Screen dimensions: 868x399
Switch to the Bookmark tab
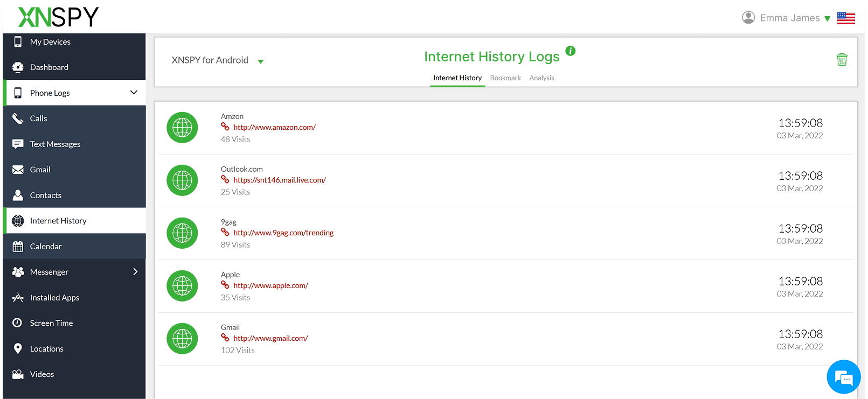505,78
